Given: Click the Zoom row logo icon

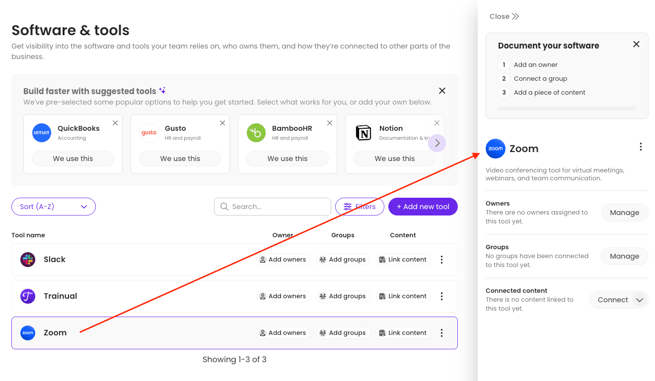Looking at the screenshot, I should (x=28, y=333).
